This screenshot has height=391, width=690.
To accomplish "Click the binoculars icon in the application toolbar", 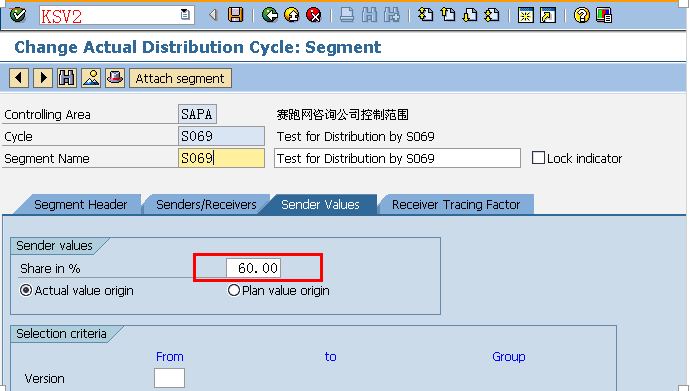I will 67,78.
